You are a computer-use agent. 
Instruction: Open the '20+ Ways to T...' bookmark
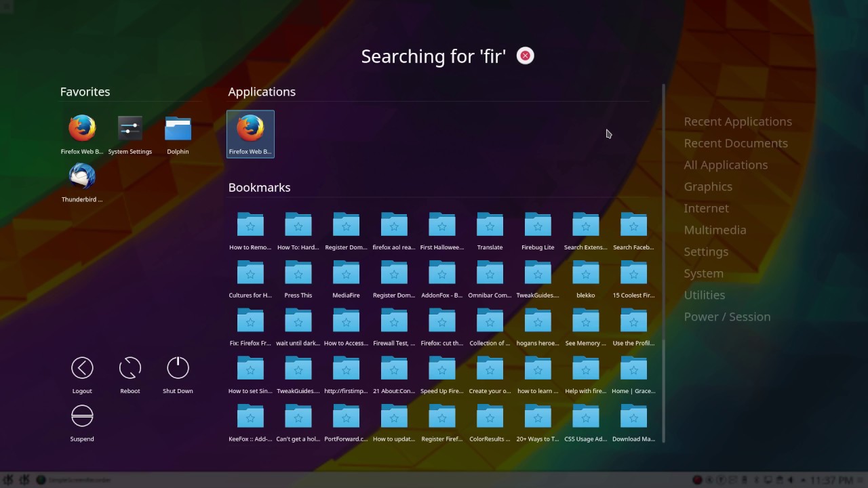point(538,423)
